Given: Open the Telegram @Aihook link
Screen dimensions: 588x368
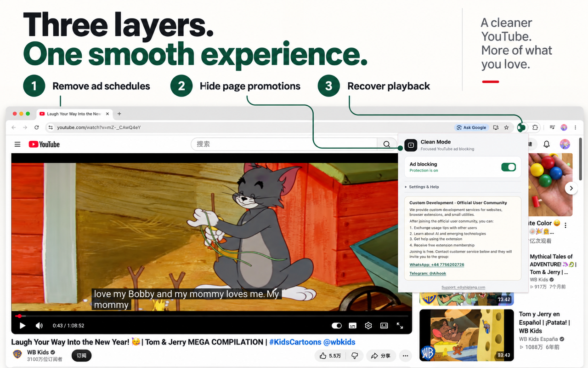Looking at the screenshot, I should pyautogui.click(x=428, y=273).
